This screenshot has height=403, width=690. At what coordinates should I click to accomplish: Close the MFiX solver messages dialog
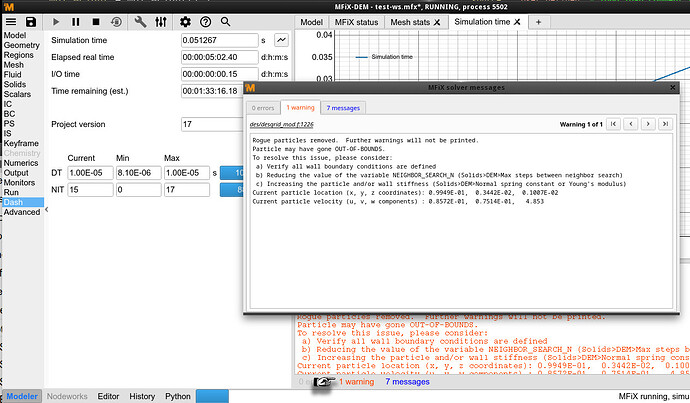672,88
